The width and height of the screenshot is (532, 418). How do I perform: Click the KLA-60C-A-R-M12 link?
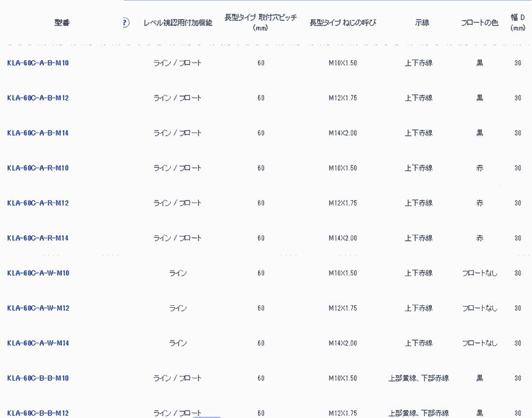coord(38,203)
